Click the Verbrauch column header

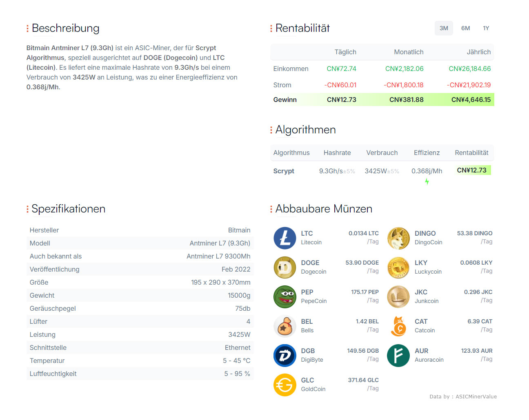click(x=382, y=153)
